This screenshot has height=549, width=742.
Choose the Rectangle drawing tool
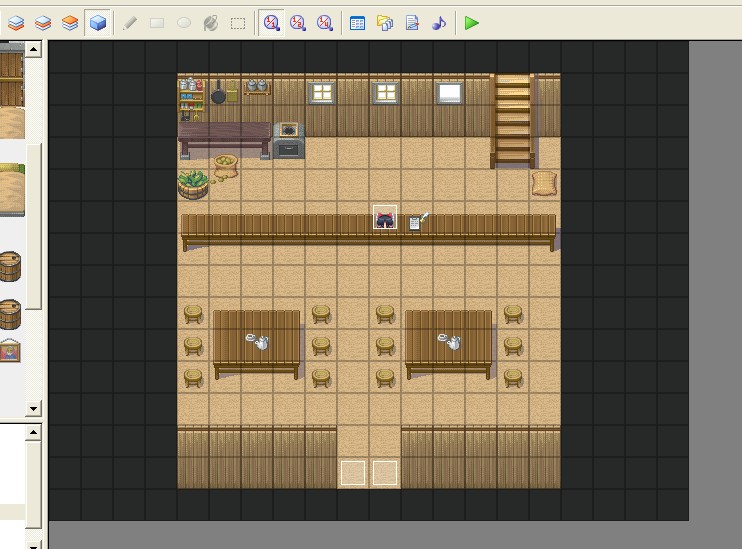pyautogui.click(x=157, y=23)
